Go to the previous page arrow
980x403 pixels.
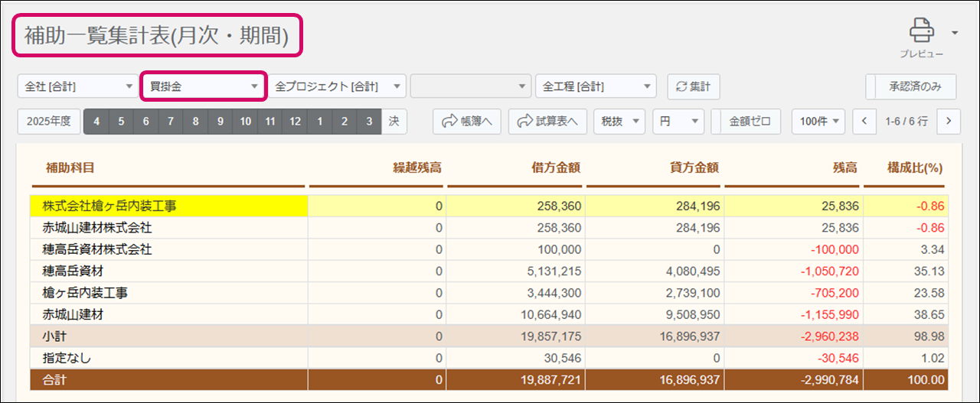click(x=864, y=121)
